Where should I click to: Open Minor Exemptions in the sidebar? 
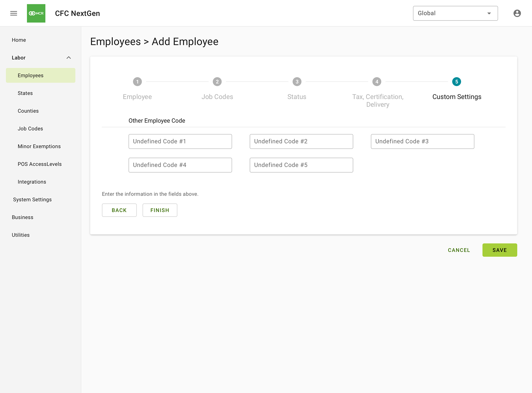tap(39, 146)
